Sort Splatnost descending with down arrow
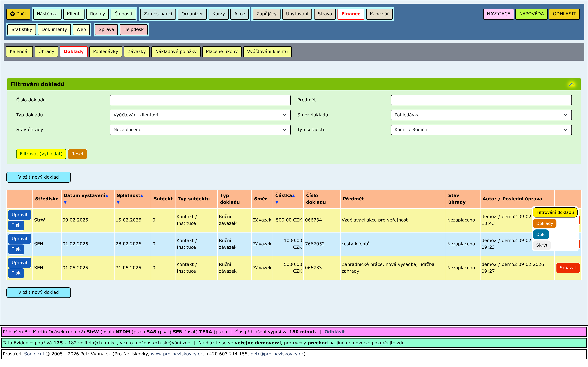The width and height of the screenshot is (588, 367). point(118,202)
